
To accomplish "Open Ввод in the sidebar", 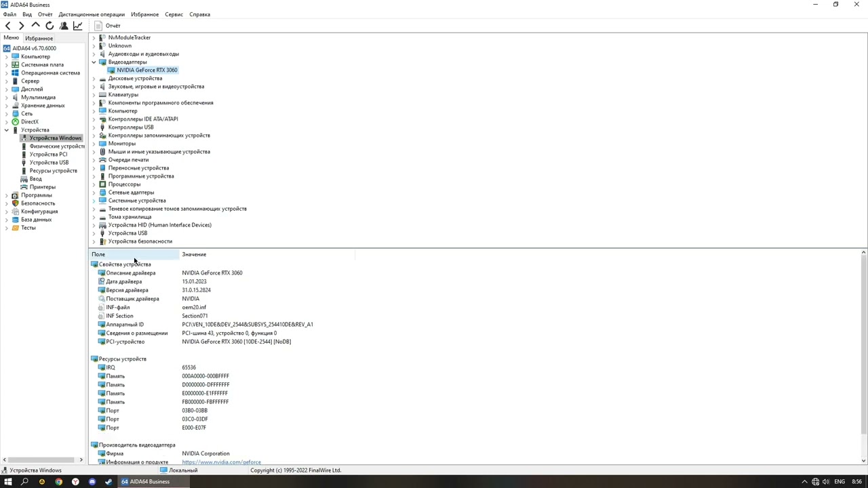I will coord(35,179).
